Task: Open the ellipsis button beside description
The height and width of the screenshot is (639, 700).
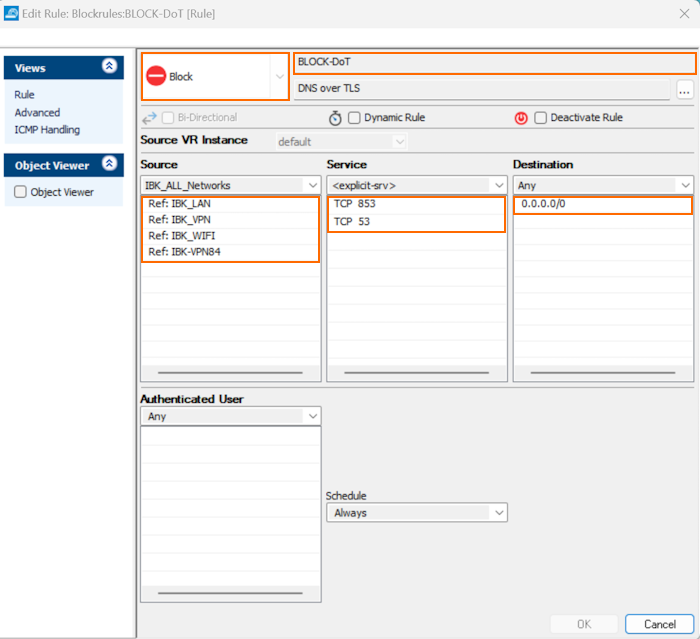Action: (684, 90)
